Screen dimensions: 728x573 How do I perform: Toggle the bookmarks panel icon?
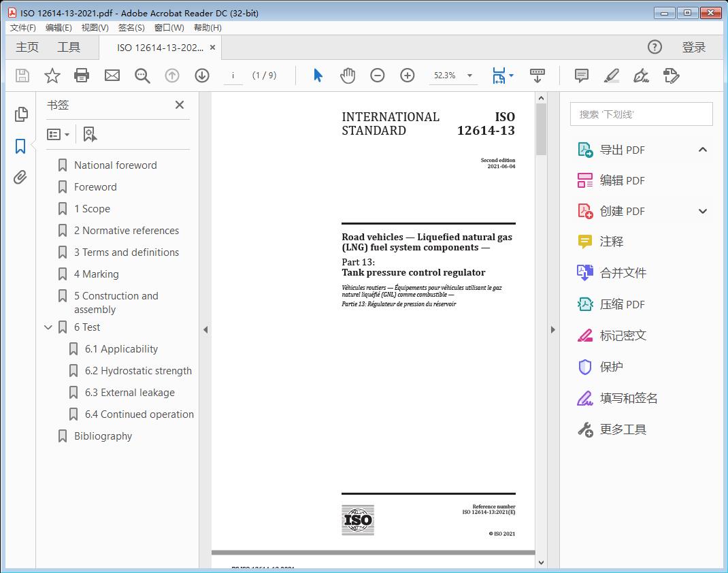click(x=20, y=146)
